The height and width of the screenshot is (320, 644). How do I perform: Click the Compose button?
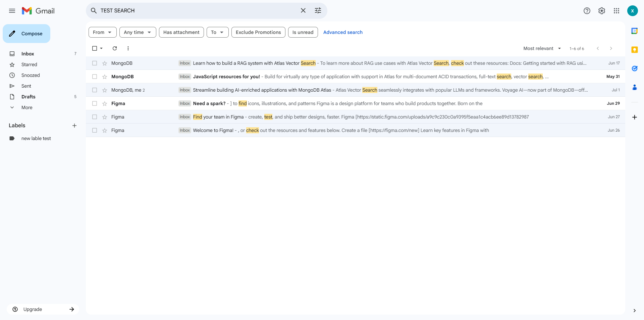[26, 34]
